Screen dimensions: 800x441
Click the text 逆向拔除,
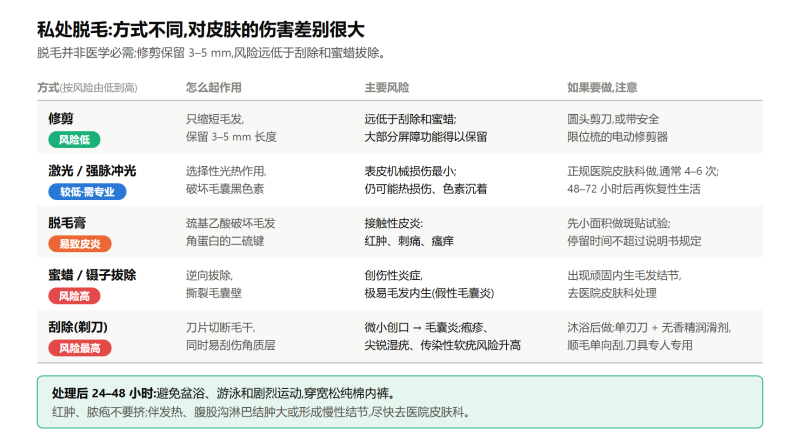coord(209,276)
